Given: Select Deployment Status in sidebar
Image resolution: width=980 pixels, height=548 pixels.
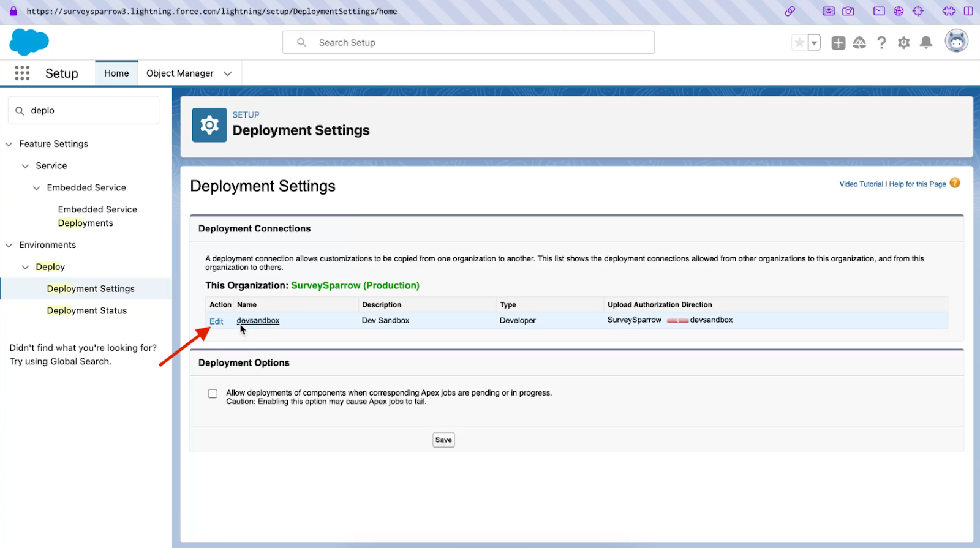Looking at the screenshot, I should click(x=87, y=311).
